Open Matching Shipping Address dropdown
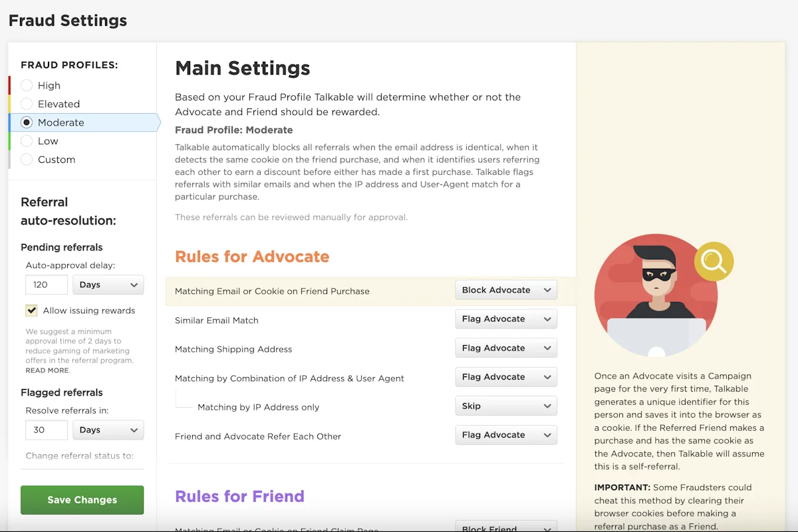This screenshot has height=532, width=798. tap(506, 348)
